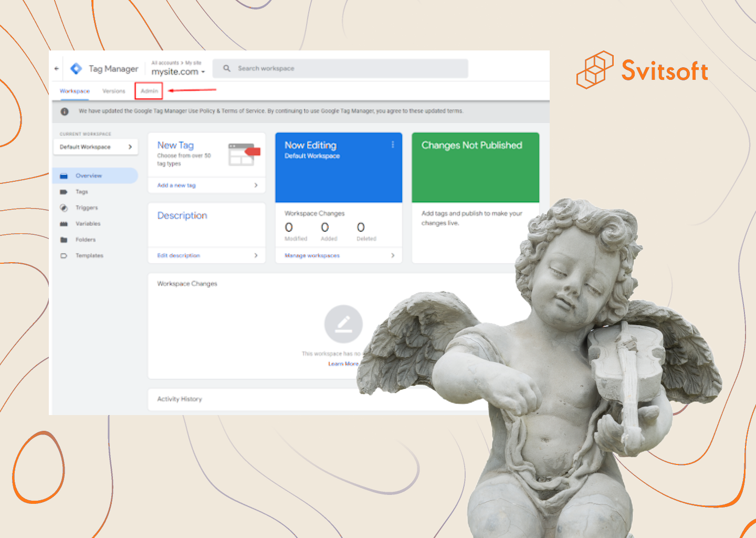Click the pencil edit icon in Workspace Changes
Screen dimensions: 756x538
click(343, 324)
